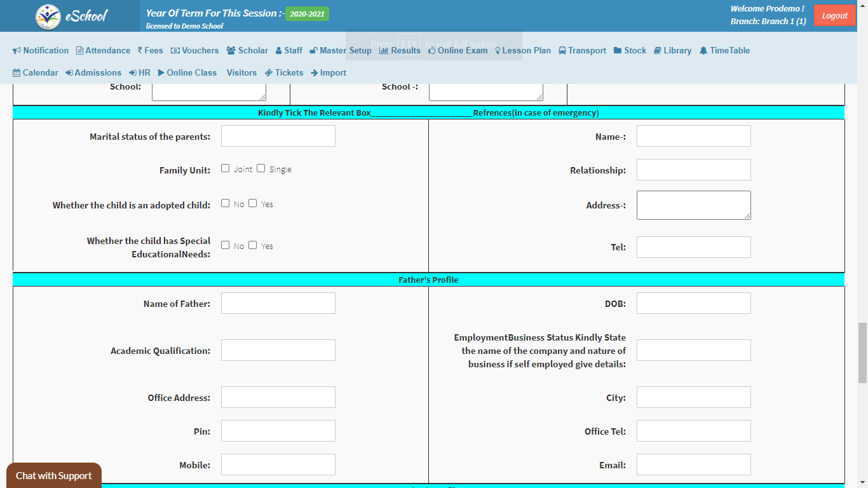
Task: Click the vertical page scrollbar
Action: click(x=862, y=353)
